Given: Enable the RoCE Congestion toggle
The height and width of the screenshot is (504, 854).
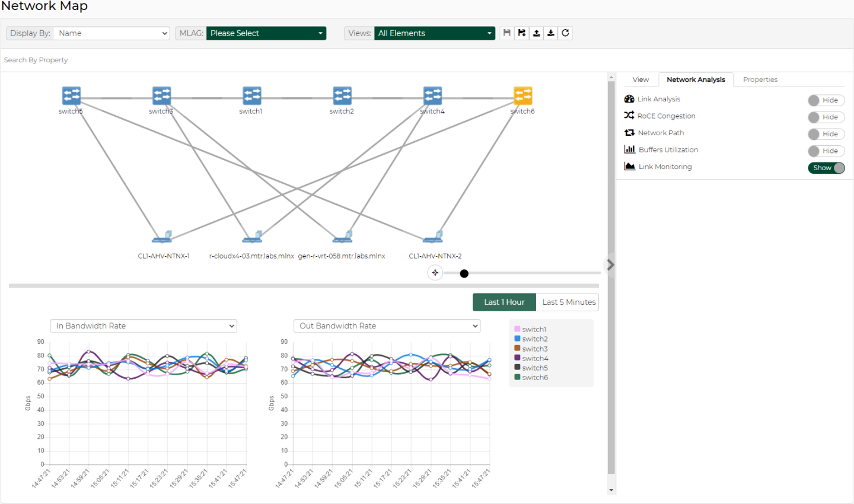Looking at the screenshot, I should click(x=826, y=117).
